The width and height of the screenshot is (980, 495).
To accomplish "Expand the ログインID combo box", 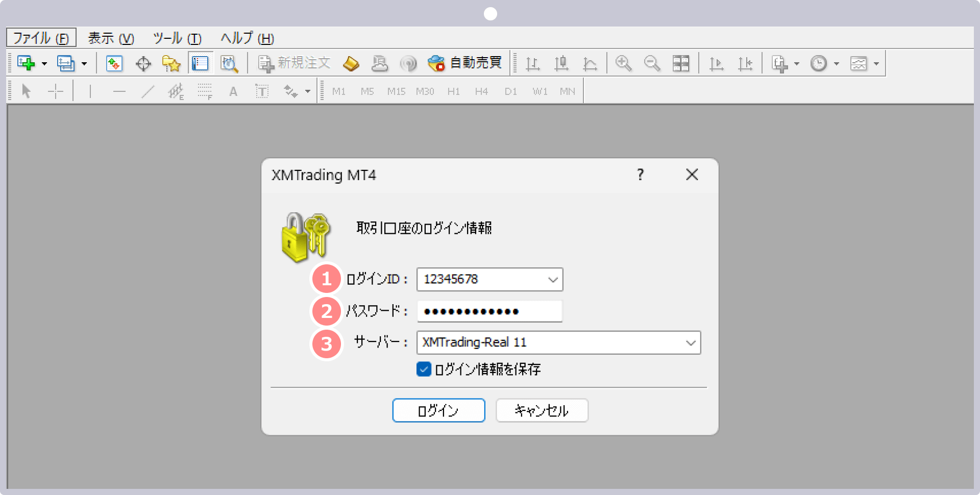I will tap(552, 279).
